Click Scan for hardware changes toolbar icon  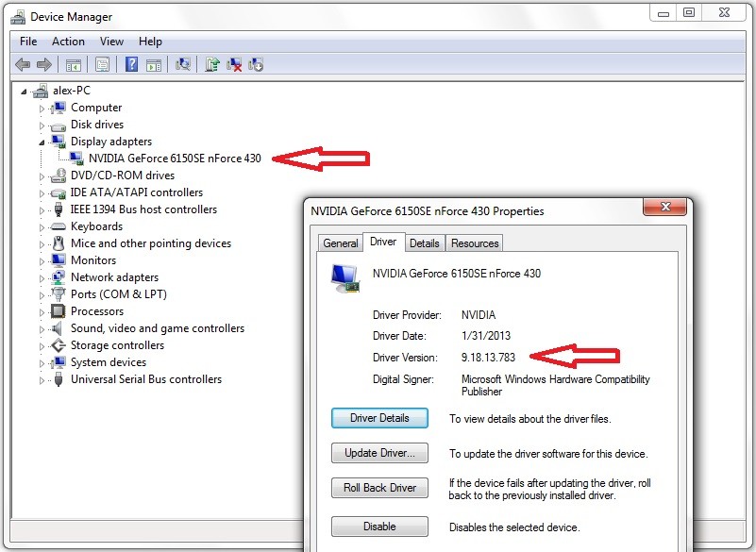(183, 64)
